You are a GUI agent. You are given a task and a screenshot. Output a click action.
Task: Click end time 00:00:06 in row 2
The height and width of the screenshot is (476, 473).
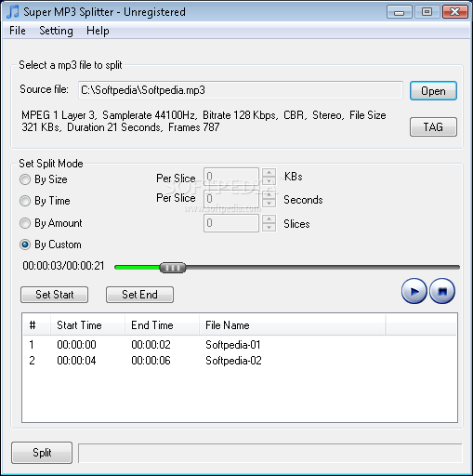(151, 361)
